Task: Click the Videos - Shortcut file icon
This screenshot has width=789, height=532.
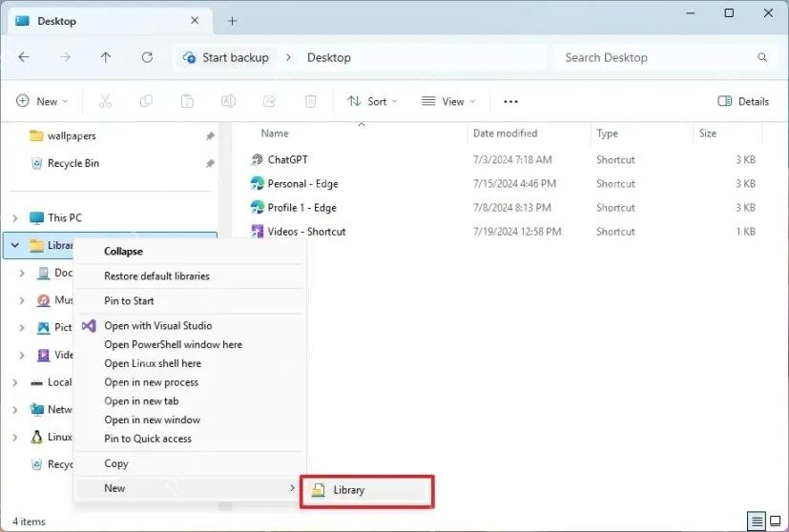Action: (258, 232)
